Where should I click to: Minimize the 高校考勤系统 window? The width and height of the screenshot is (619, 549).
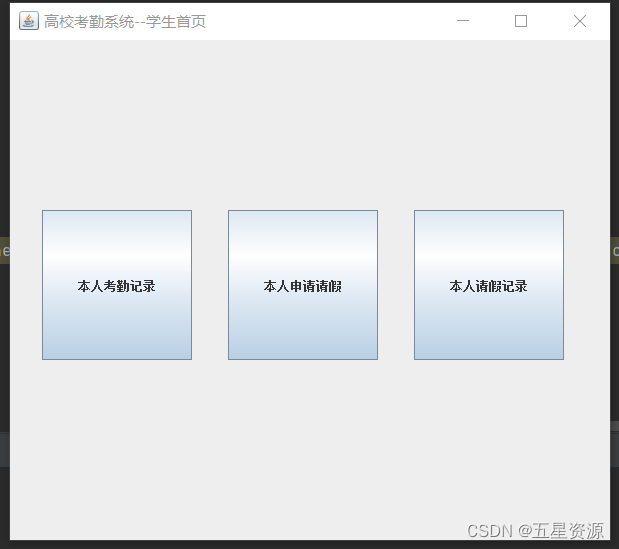click(463, 21)
